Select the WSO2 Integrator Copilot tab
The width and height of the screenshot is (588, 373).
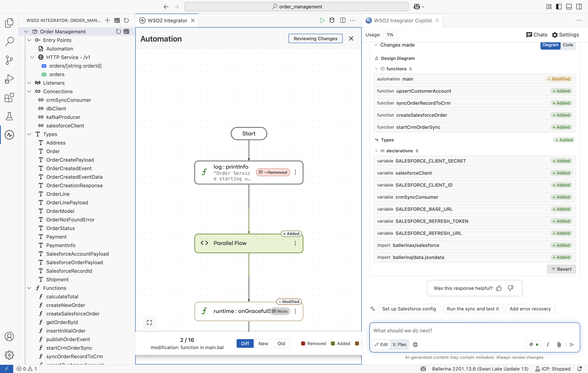pyautogui.click(x=403, y=20)
